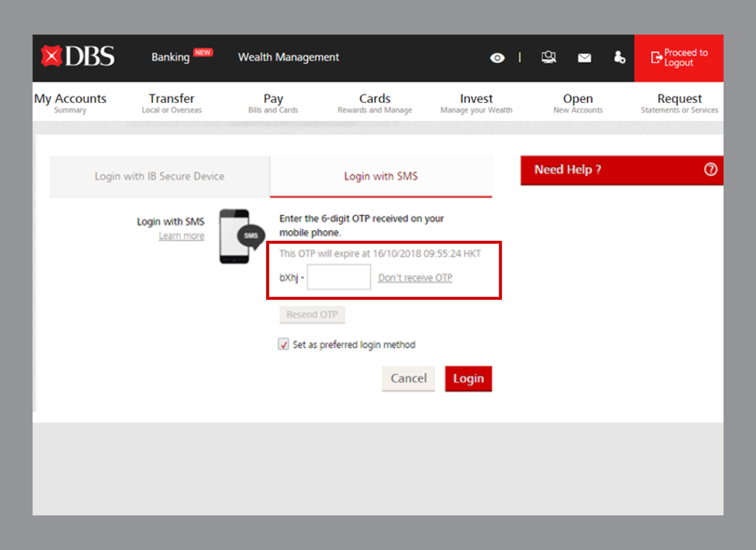Image resolution: width=756 pixels, height=550 pixels.
Task: Open the My Accounts Summary menu
Action: pyautogui.click(x=70, y=103)
